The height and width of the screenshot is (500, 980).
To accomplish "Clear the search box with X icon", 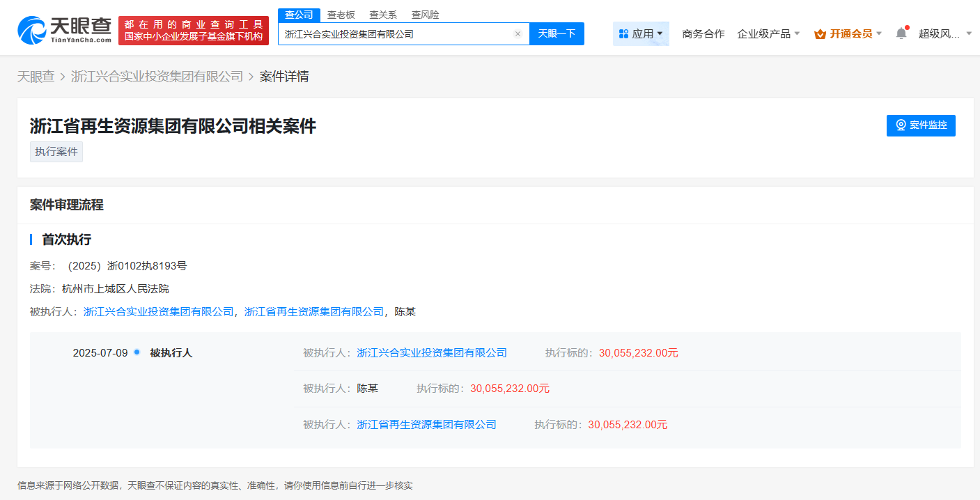I will 518,33.
